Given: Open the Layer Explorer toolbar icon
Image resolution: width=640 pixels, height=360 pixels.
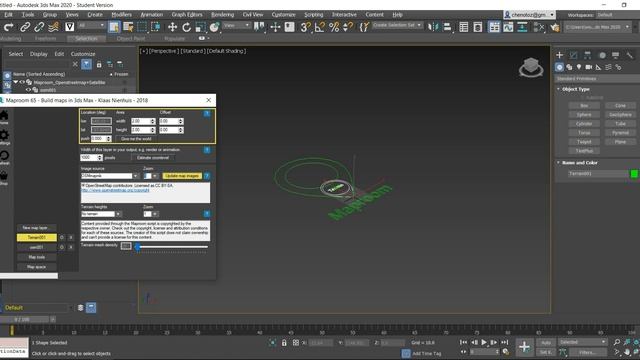Looking at the screenshot, I should [x=478, y=27].
